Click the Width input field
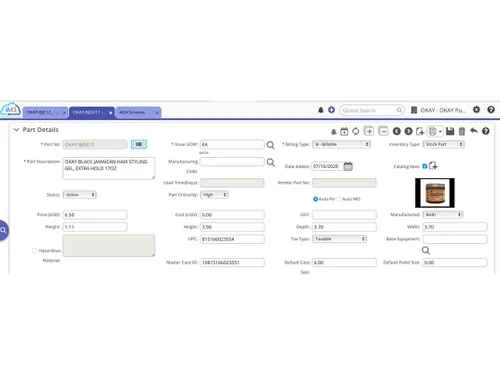 (x=455, y=227)
